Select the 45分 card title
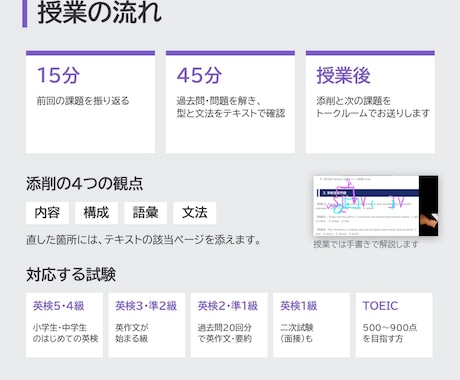Screen dimensions: 460x380 pos(199,75)
